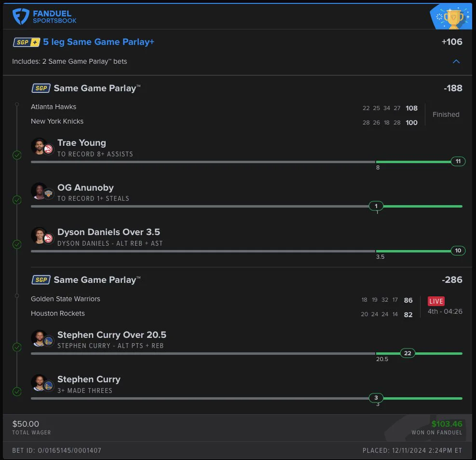
Task: Click the 11 marker on Trae Young assists bar
Action: (458, 161)
